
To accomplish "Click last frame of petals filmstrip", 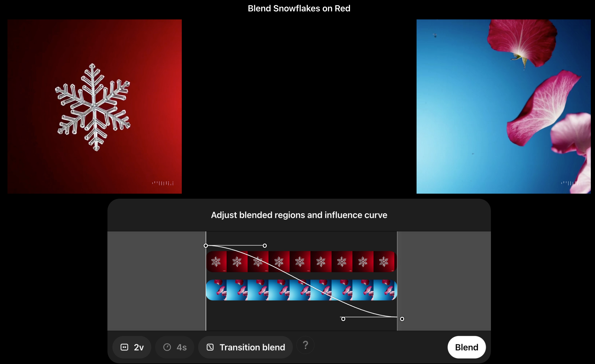I will pos(385,290).
